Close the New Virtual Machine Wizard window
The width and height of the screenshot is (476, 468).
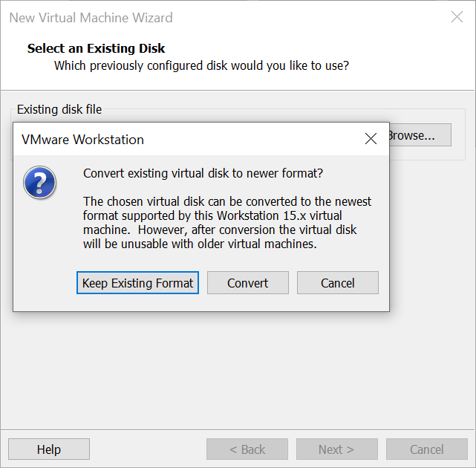(457, 17)
